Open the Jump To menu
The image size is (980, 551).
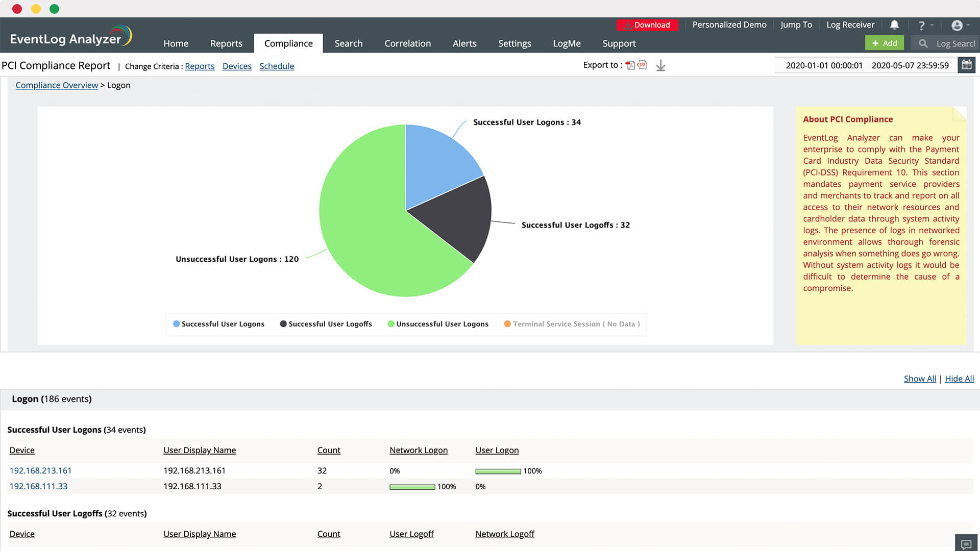tap(796, 24)
